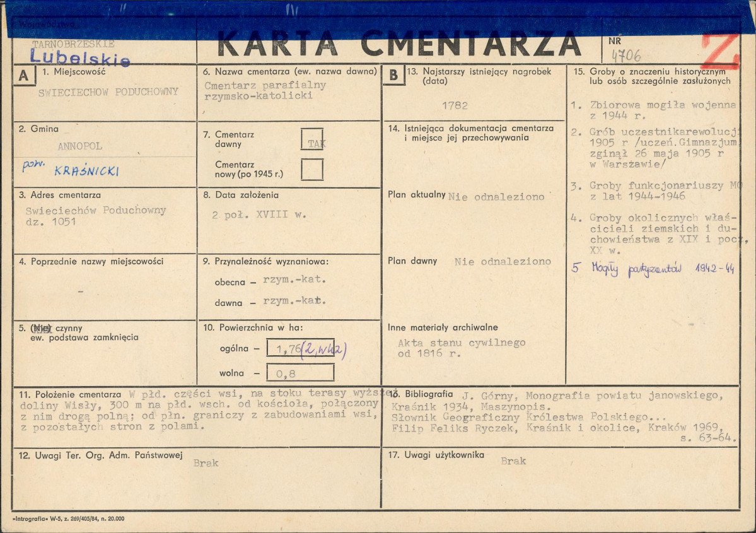Screen dimensions: 756x533
Task: Click label '10. Powierzchnia w ha:'
Action: click(x=253, y=327)
